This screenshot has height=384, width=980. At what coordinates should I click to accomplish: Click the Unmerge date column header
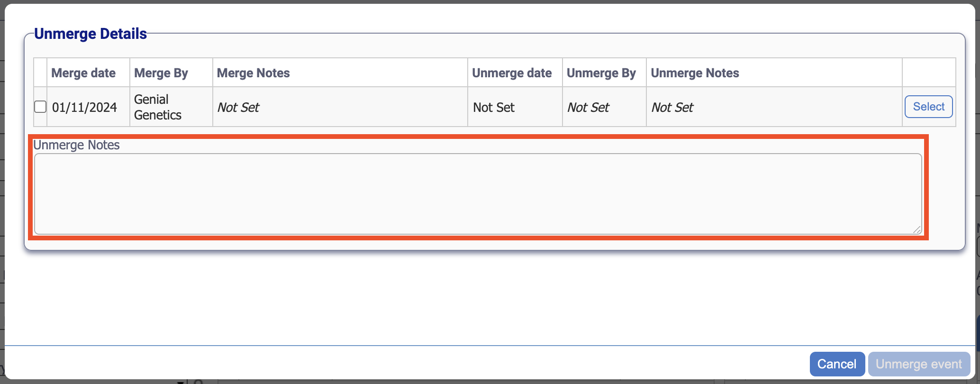[x=512, y=73]
